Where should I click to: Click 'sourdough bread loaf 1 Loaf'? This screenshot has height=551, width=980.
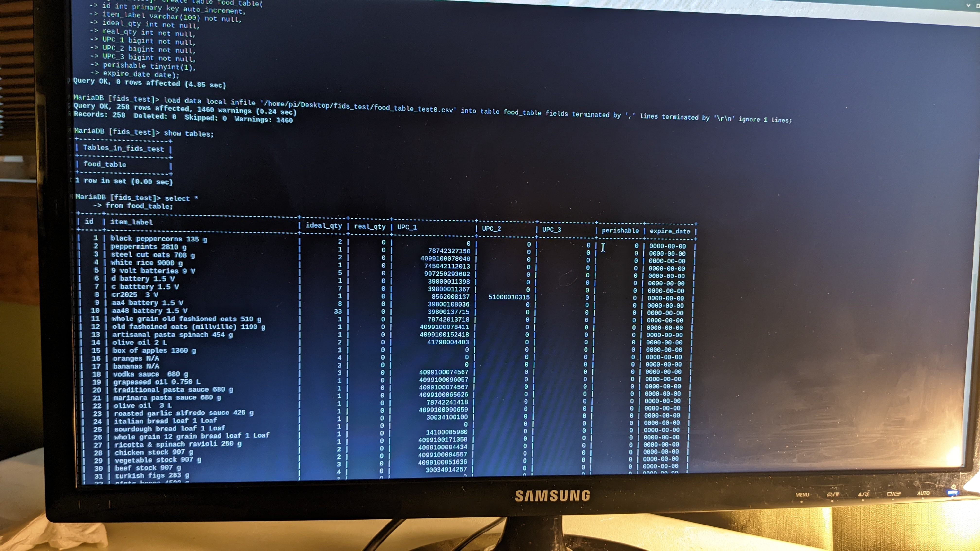coord(170,429)
